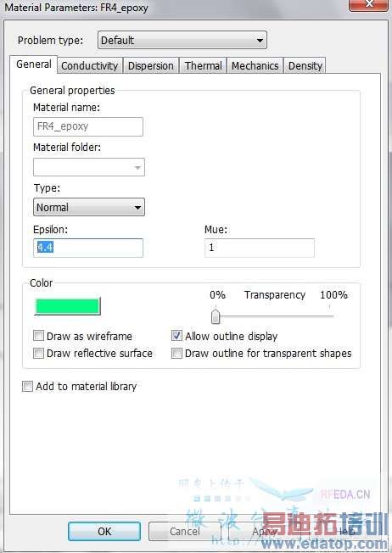Uncheck Allow outline display
The image size is (392, 553).
(x=176, y=335)
